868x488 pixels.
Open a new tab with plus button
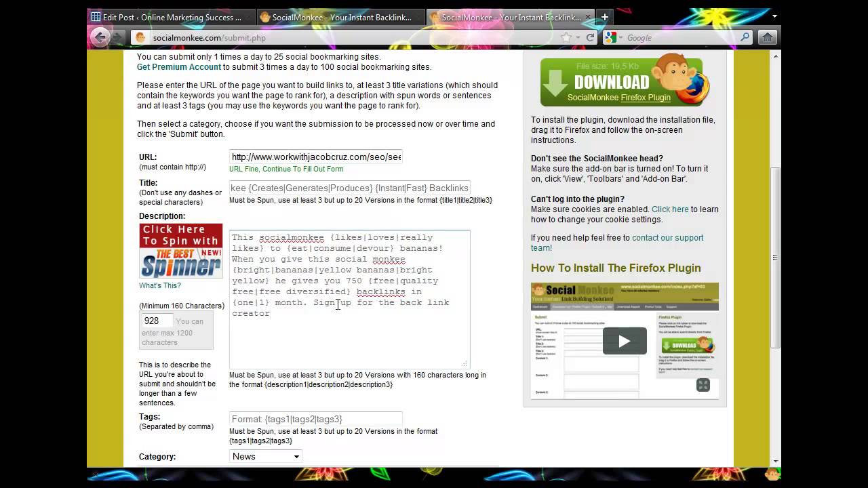tap(604, 17)
